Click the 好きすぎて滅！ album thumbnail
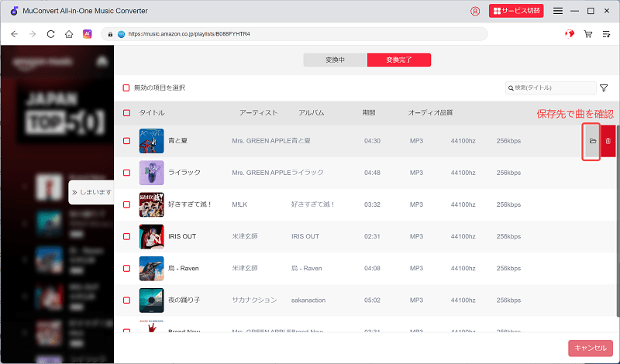This screenshot has height=364, width=620. coord(151,204)
